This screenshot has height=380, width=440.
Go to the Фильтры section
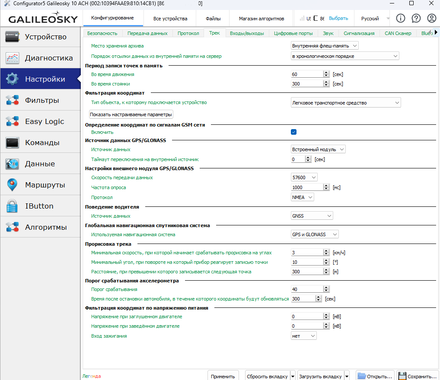coord(40,100)
